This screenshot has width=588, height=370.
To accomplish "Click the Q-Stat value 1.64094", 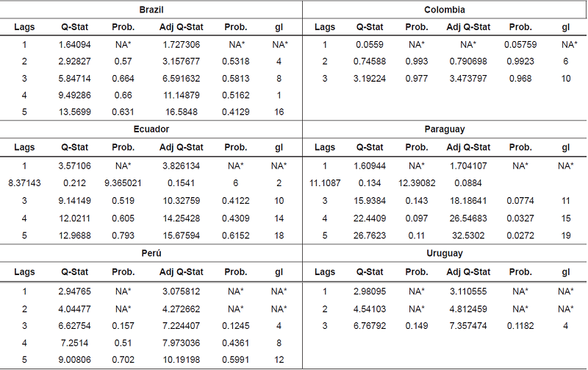I will pos(76,45).
